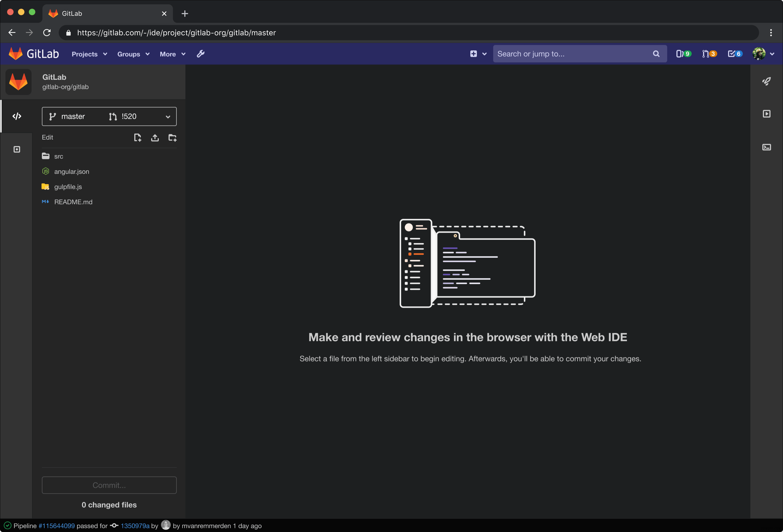
Task: Click the pipelines rocket icon on right sidebar
Action: click(767, 81)
